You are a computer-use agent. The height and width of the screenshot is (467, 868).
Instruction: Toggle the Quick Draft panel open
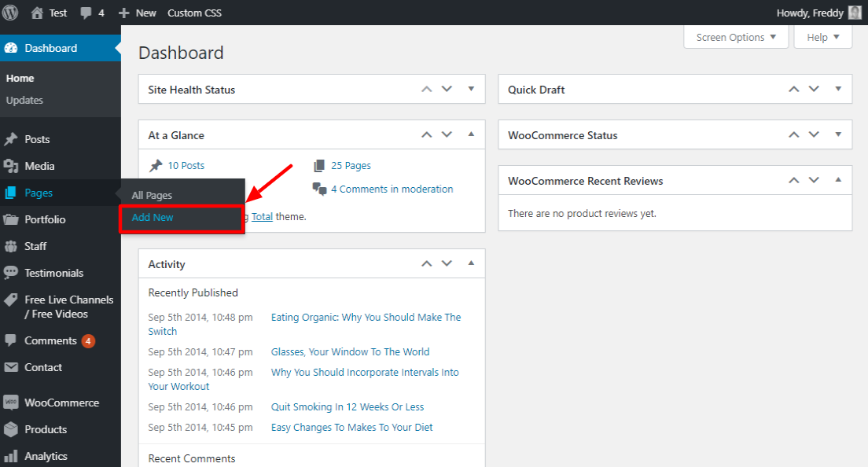(838, 89)
